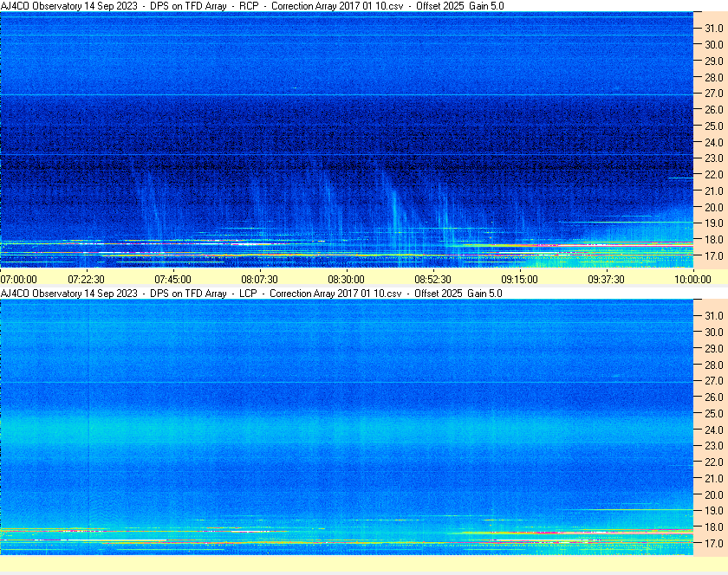
Task: Click the 31.0 frequency label in LCP panel
Action: coord(713,315)
